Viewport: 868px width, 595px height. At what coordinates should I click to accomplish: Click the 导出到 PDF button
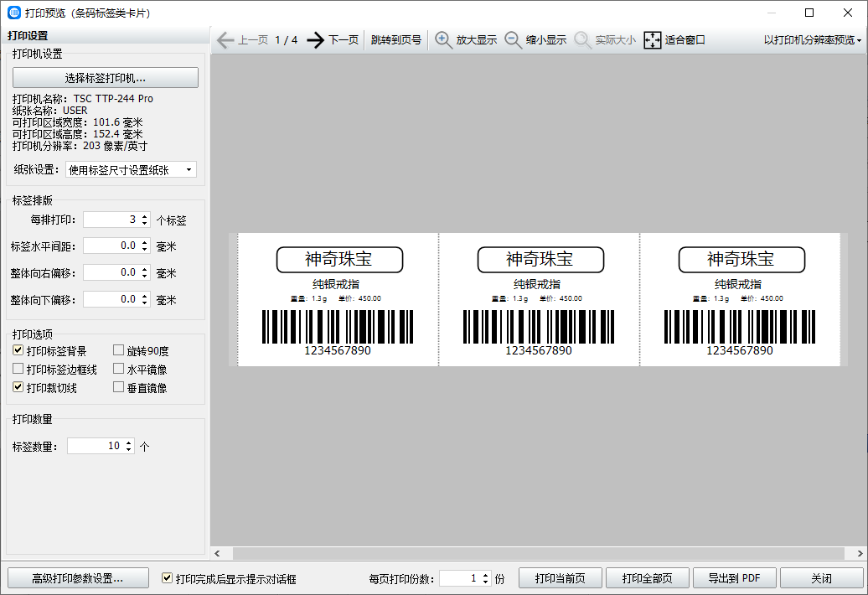click(x=734, y=578)
